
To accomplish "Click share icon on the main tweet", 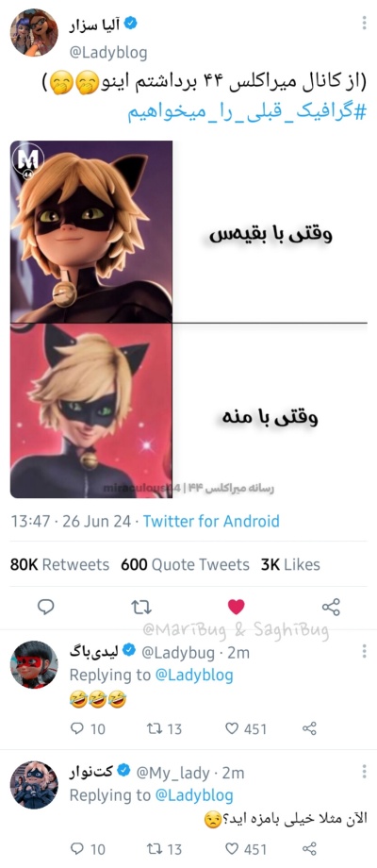I will point(331,608).
